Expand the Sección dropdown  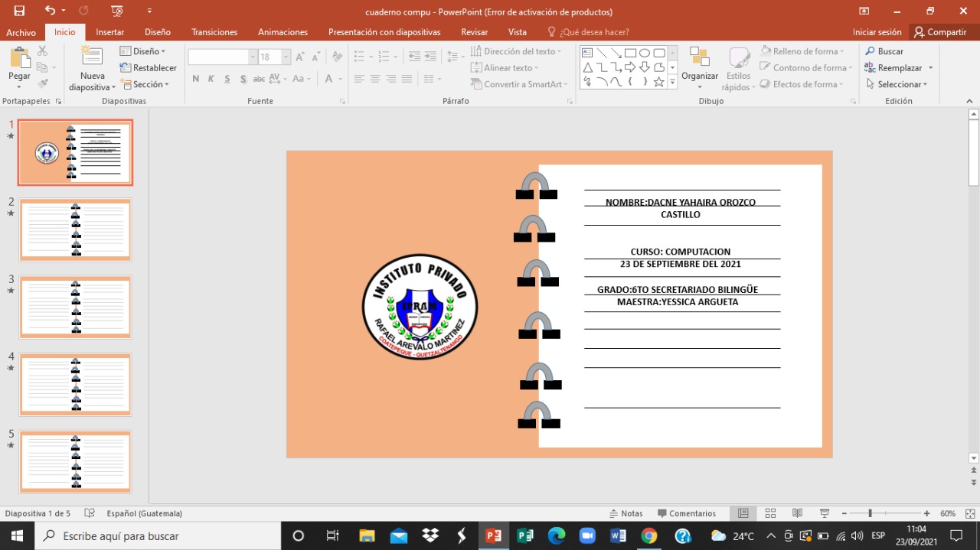point(145,84)
